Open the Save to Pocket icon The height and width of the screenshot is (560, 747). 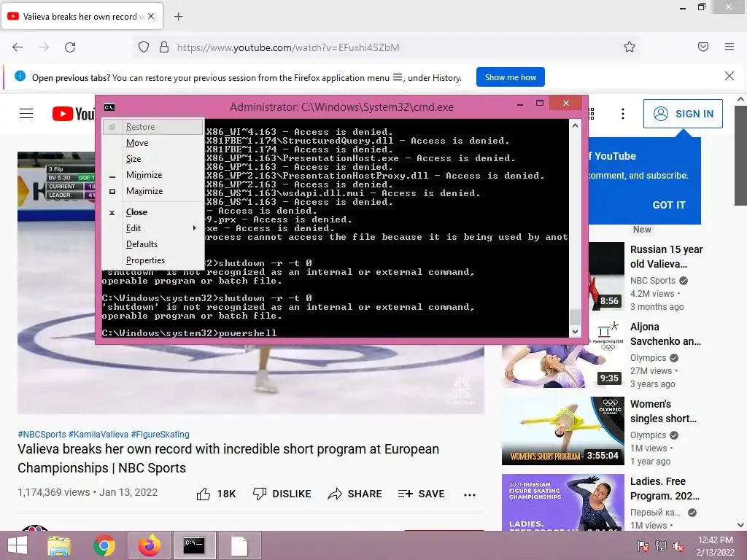[x=703, y=47]
